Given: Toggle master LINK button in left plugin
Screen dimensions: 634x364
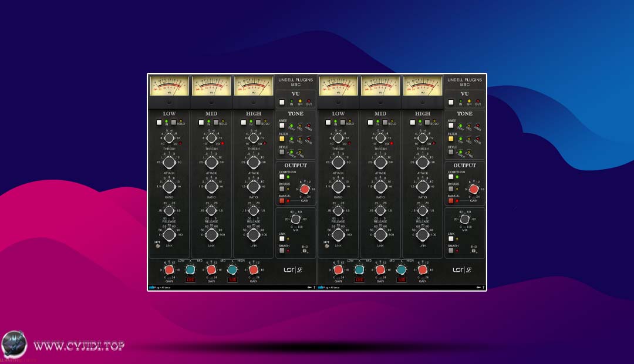Looking at the screenshot, I should click(x=282, y=238).
